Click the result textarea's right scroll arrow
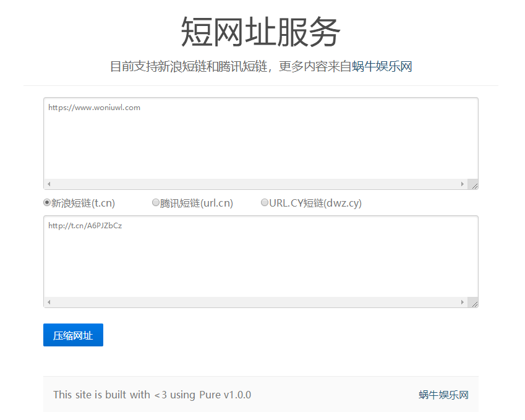 463,302
